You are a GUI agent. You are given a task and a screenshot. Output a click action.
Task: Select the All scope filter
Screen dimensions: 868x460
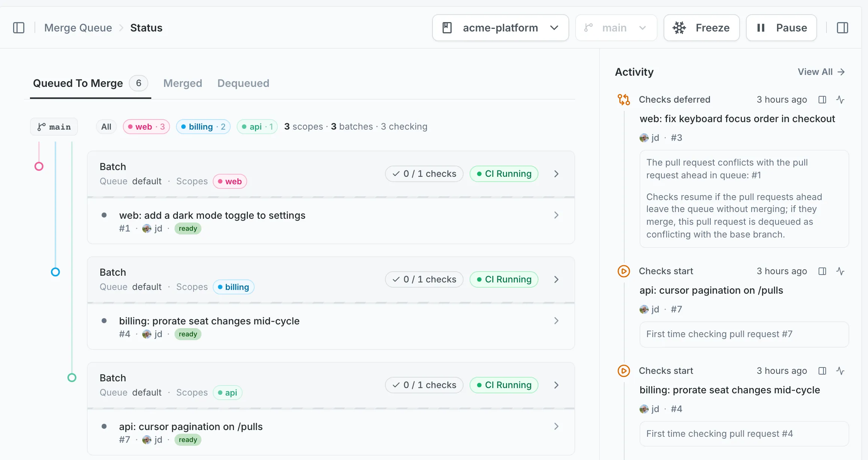click(106, 127)
